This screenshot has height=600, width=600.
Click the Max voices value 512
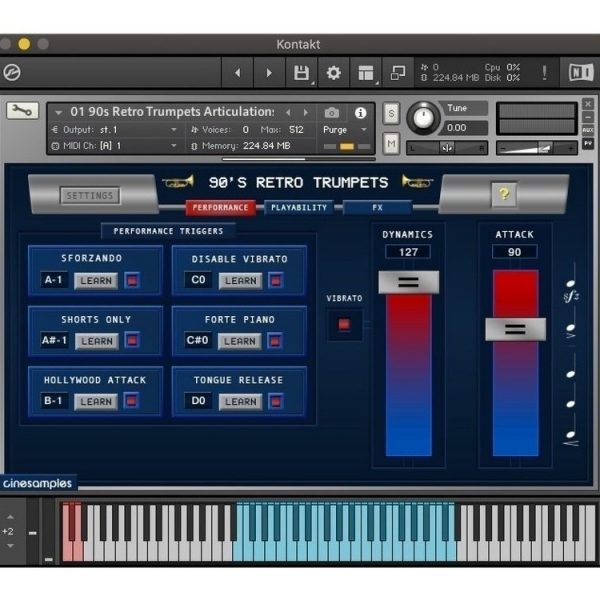tap(296, 130)
